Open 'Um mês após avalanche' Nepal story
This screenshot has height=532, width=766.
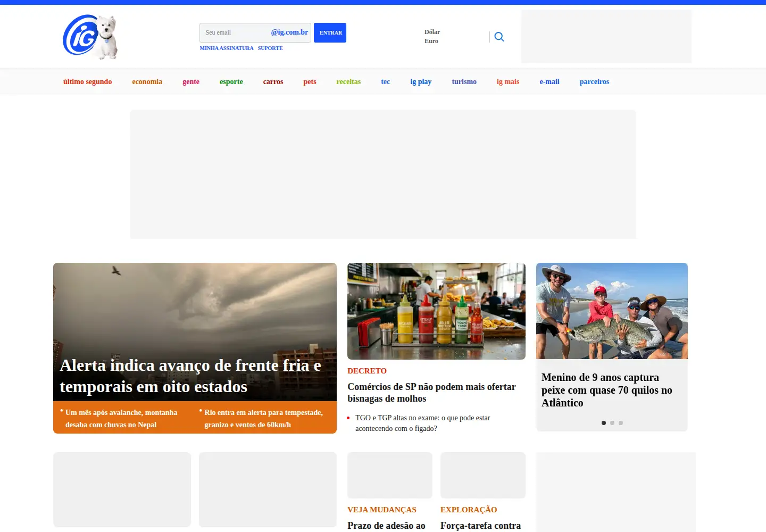121,418
